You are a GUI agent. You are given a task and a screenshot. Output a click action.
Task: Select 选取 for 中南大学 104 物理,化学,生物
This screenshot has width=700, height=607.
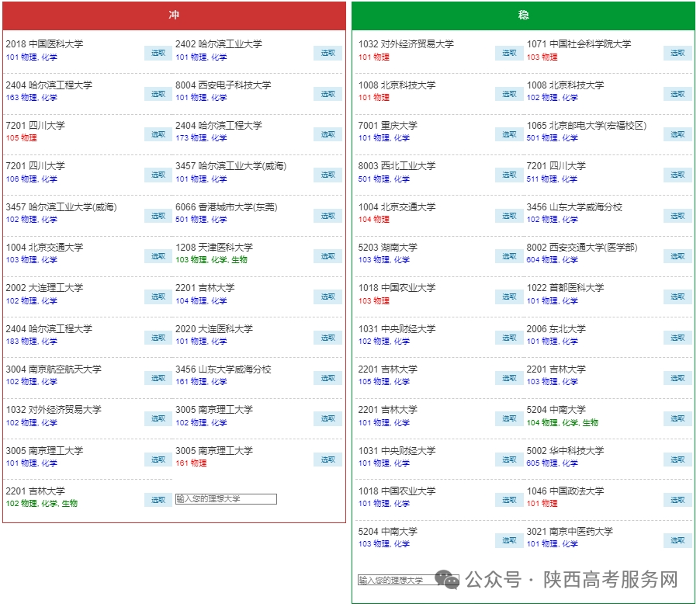coord(677,419)
